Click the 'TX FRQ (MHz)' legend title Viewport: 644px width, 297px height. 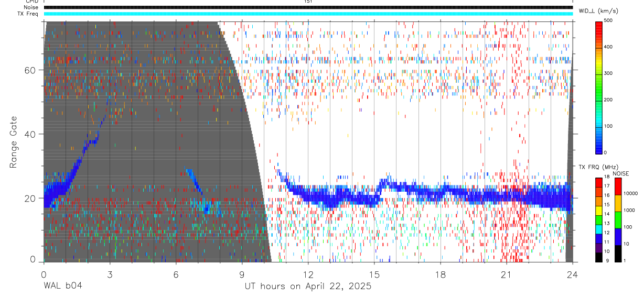tap(598, 167)
